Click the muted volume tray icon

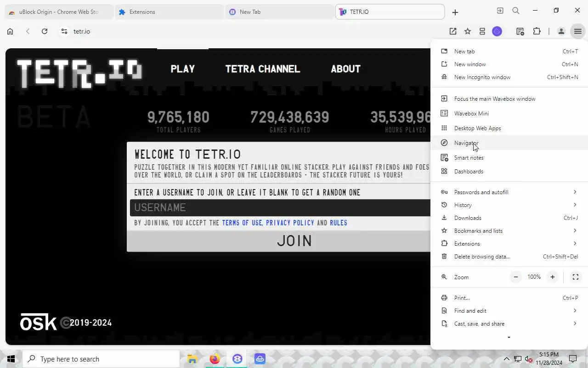pyautogui.click(x=528, y=359)
